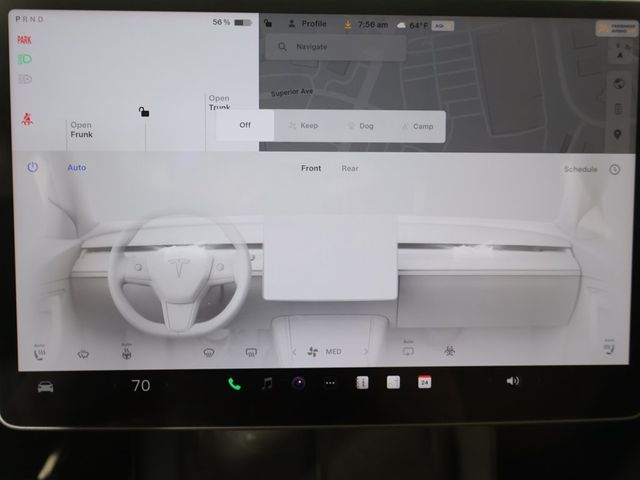This screenshot has width=640, height=480.
Task: Open Trunk
Action: coord(220,102)
